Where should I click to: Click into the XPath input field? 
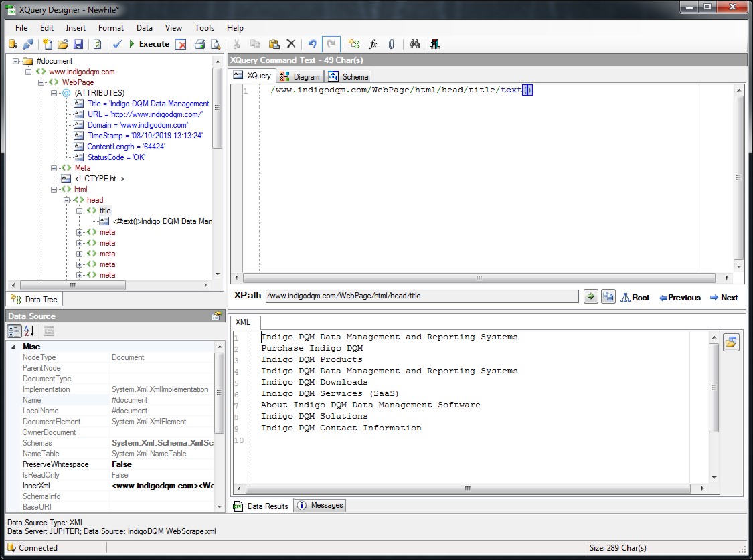click(422, 296)
